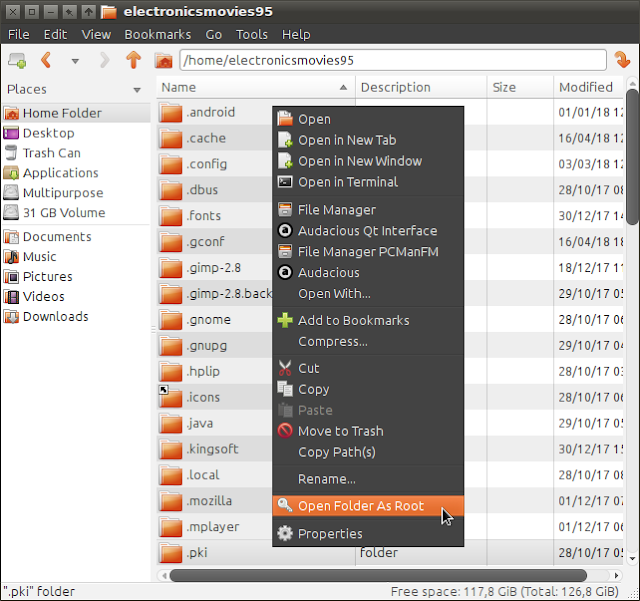This screenshot has height=601, width=640.
Task: Click the New Tab toolbar icon
Action: (17, 60)
